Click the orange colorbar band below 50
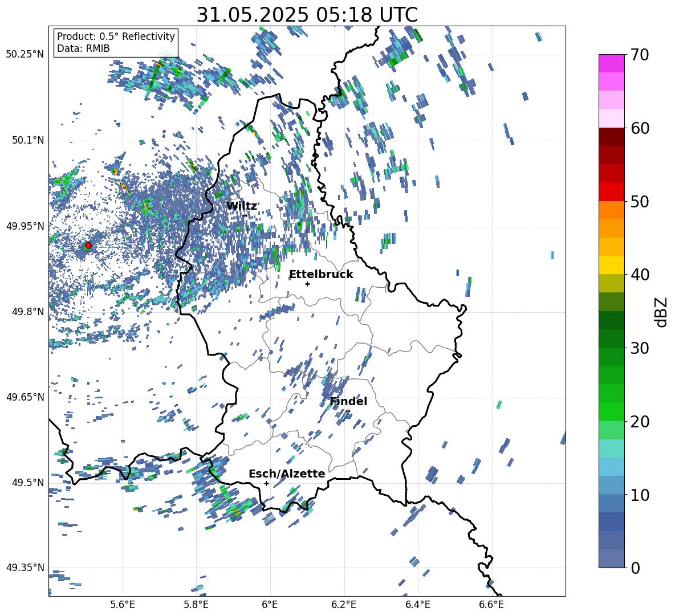 pos(611,210)
